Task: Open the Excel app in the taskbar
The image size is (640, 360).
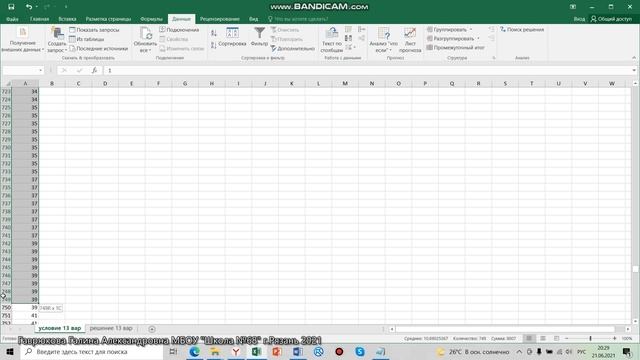Action: (x=256, y=351)
